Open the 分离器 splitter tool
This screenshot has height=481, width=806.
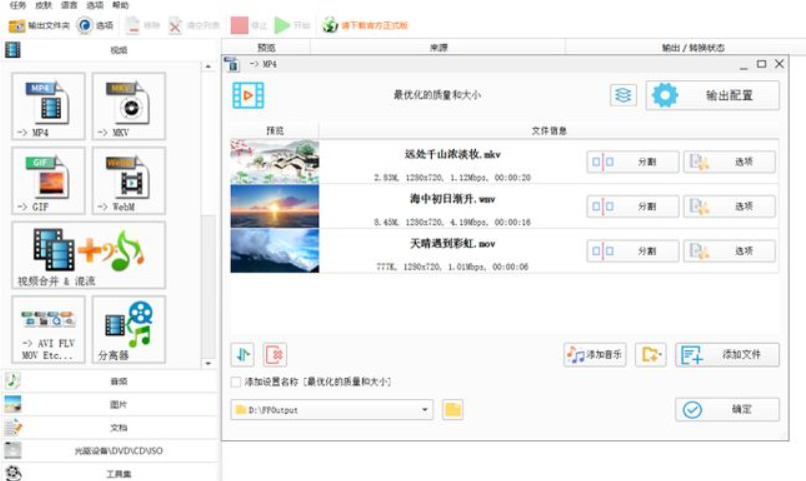(x=129, y=330)
